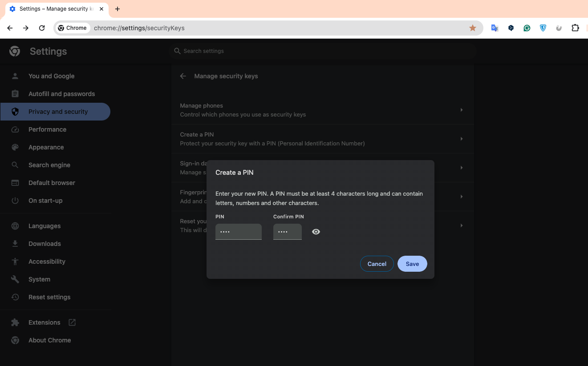Select Appearance in the settings sidebar
Viewport: 588px width, 366px height.
click(46, 147)
